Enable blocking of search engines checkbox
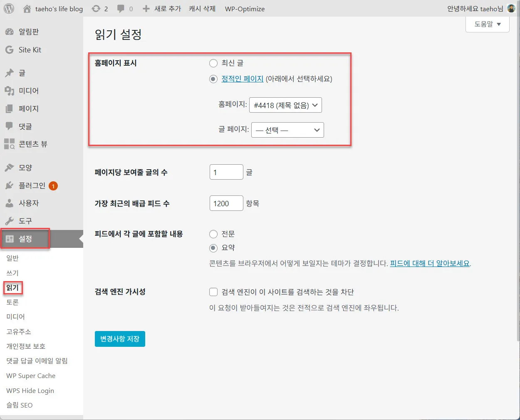 [213, 292]
